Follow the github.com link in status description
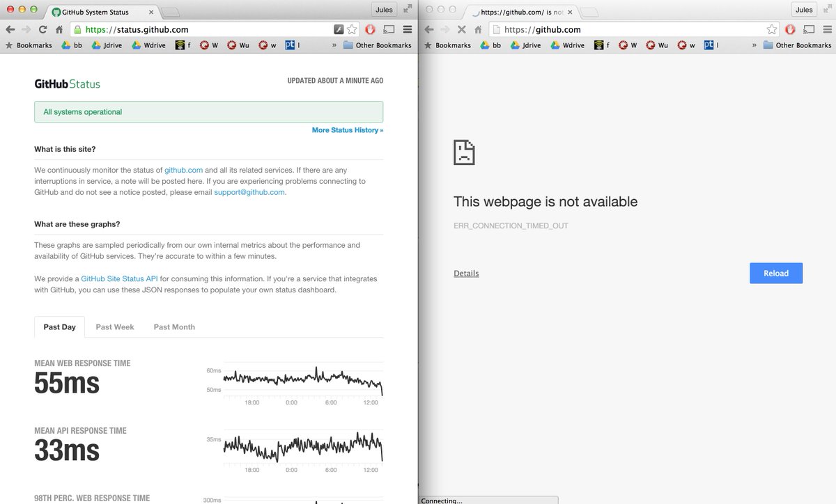 click(184, 170)
